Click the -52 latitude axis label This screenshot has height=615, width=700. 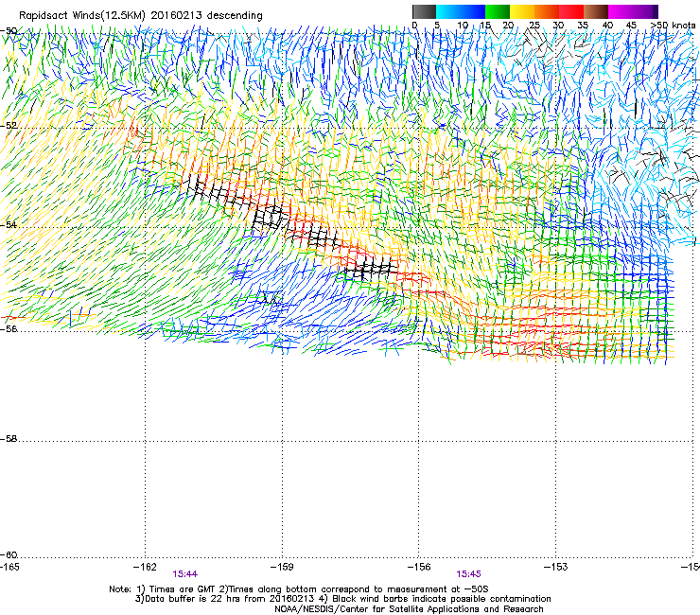(9, 126)
